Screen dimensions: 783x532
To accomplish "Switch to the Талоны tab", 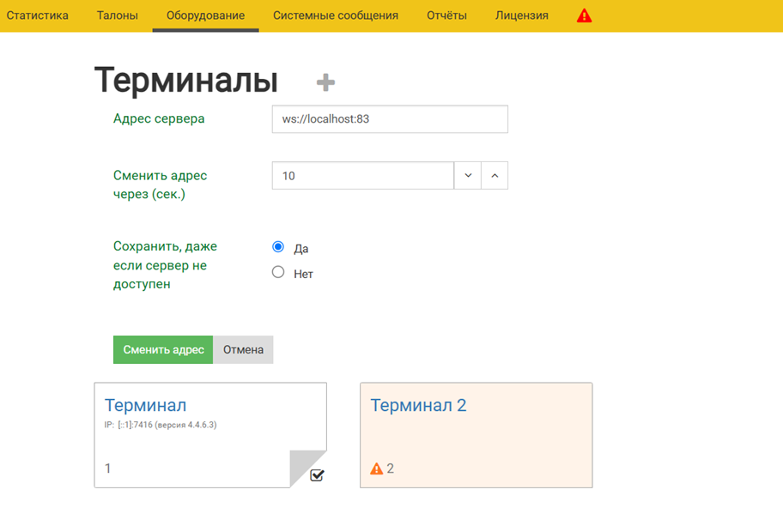I will point(118,15).
